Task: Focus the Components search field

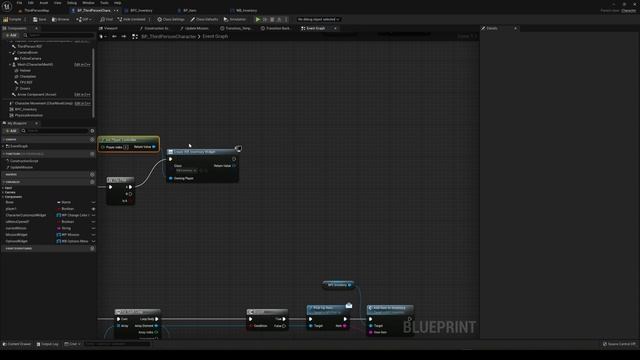Action: pos(59,35)
